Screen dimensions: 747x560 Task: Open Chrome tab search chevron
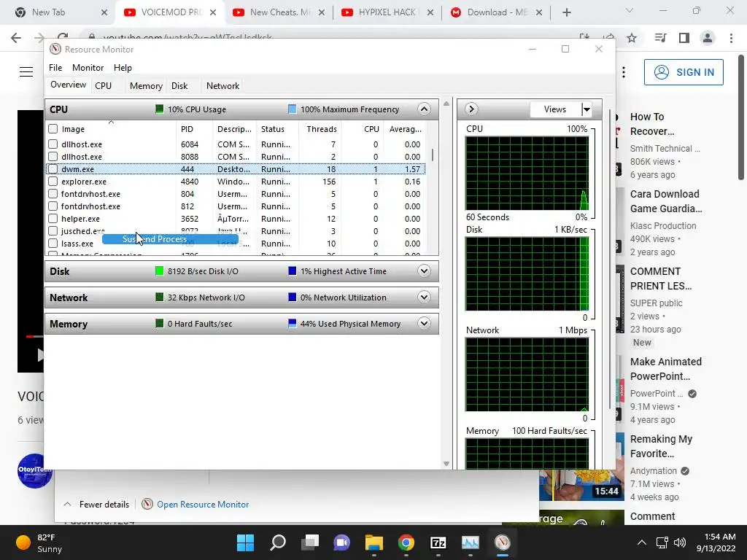tap(629, 10)
